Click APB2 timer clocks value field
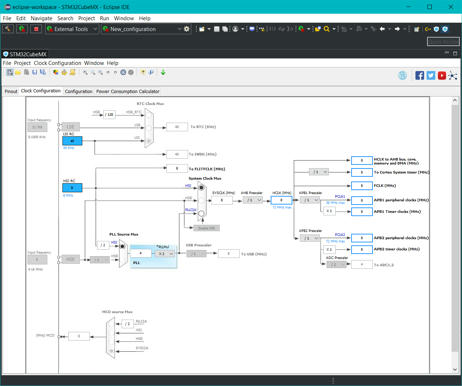 (x=362, y=249)
